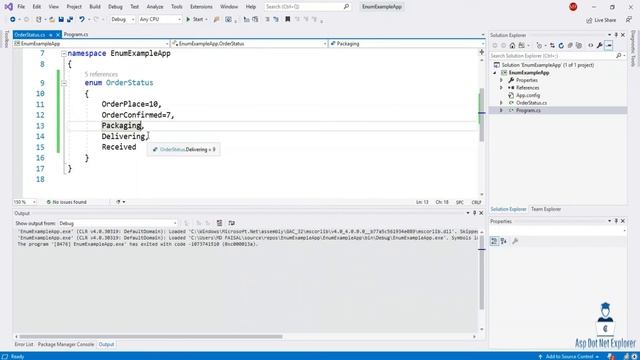Click the Quick Launch search box
The image size is (640, 360).
click(x=307, y=7)
